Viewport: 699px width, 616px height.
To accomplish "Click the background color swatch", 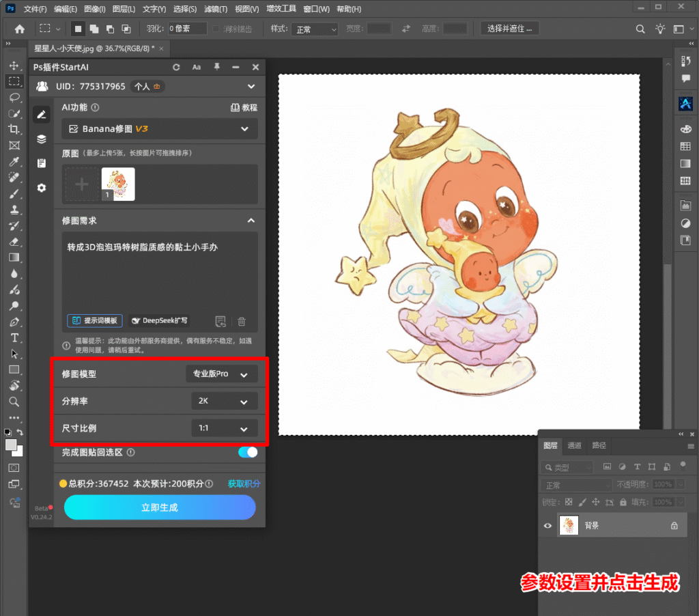I will 19,453.
